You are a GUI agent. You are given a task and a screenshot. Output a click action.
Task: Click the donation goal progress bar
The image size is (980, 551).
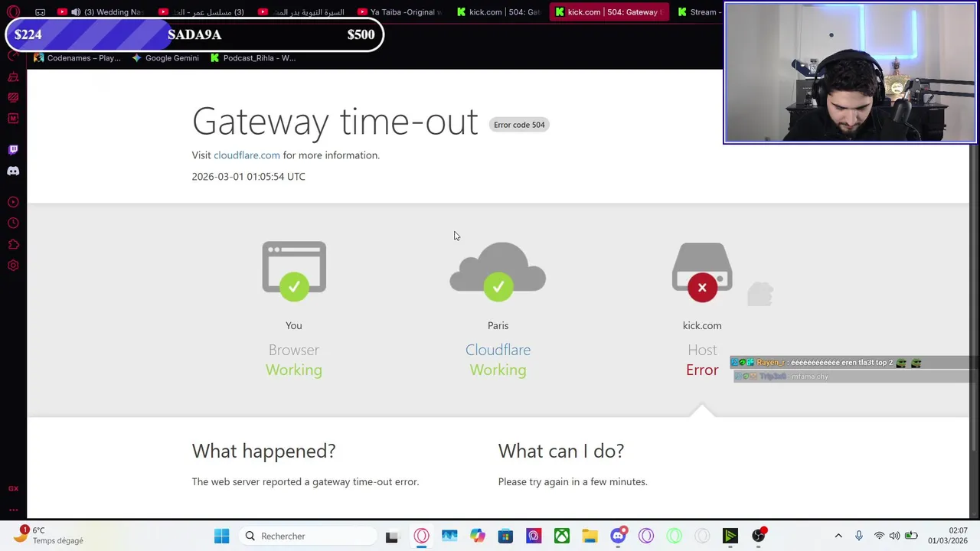tap(194, 34)
